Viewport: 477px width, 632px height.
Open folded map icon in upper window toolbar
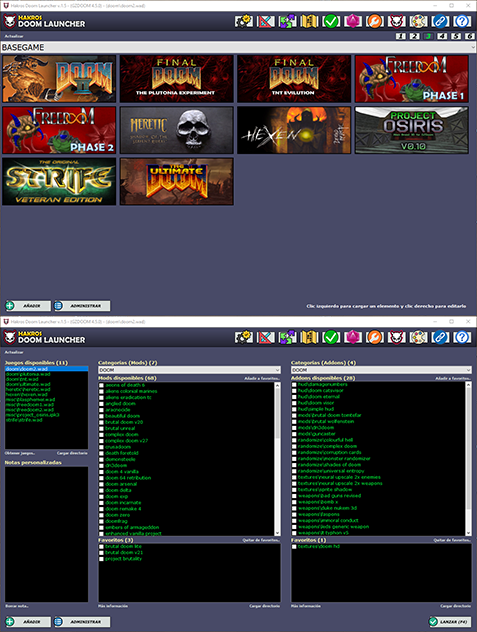309,21
